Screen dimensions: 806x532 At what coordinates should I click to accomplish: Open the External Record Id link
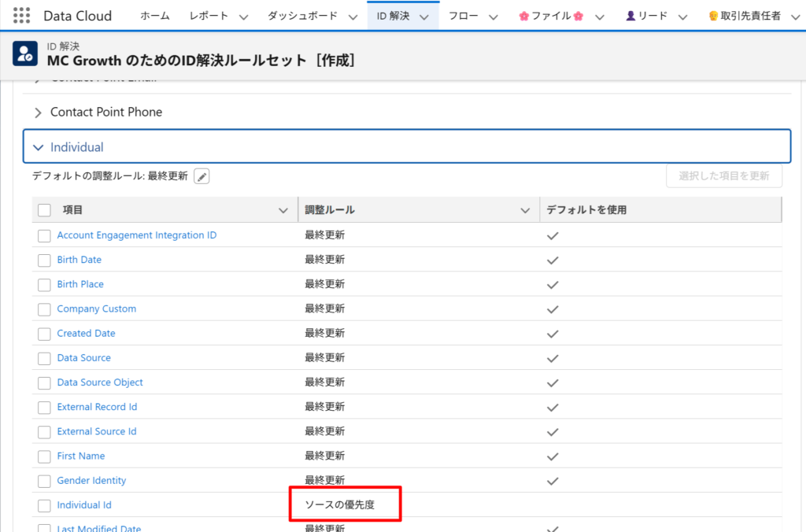pos(97,407)
